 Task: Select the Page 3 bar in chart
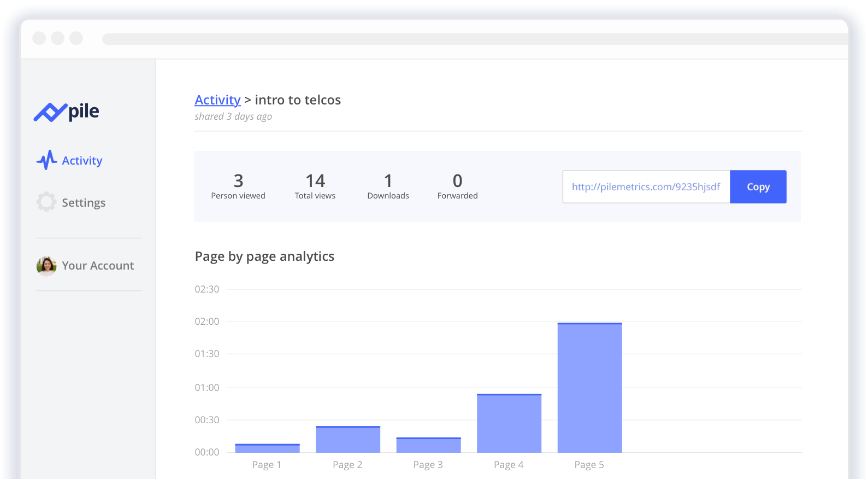click(x=428, y=445)
